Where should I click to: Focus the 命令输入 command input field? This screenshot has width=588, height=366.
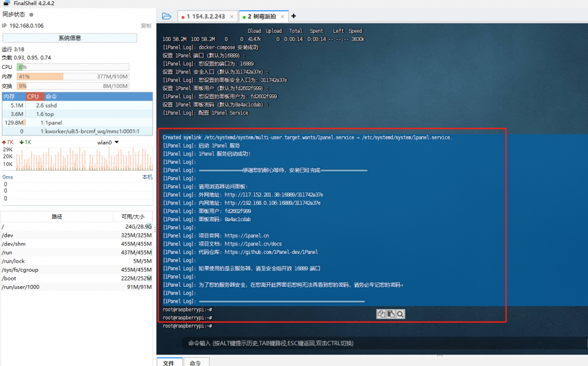[384, 343]
